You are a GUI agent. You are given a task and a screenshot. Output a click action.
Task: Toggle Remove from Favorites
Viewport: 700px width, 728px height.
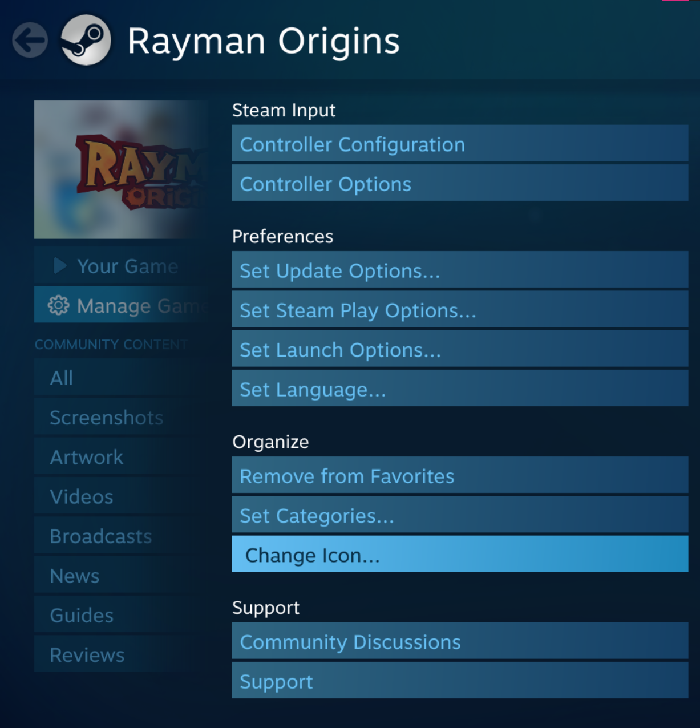[459, 476]
